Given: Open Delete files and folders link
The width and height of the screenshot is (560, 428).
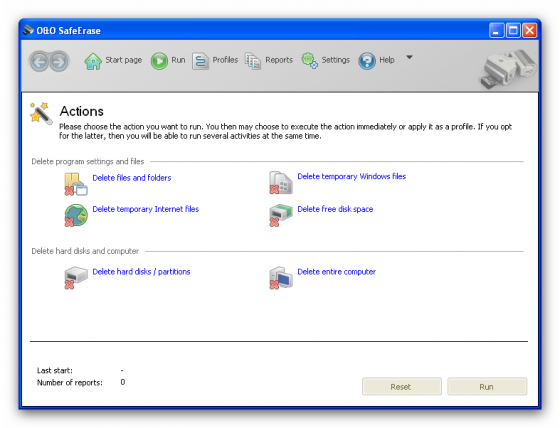Looking at the screenshot, I should [132, 178].
